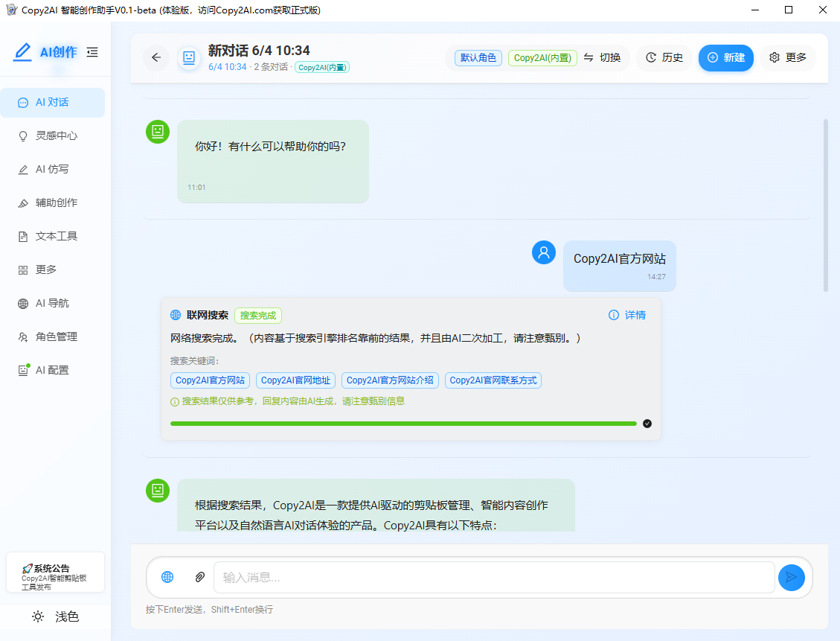Open AI 导航 in the sidebar

(53, 303)
